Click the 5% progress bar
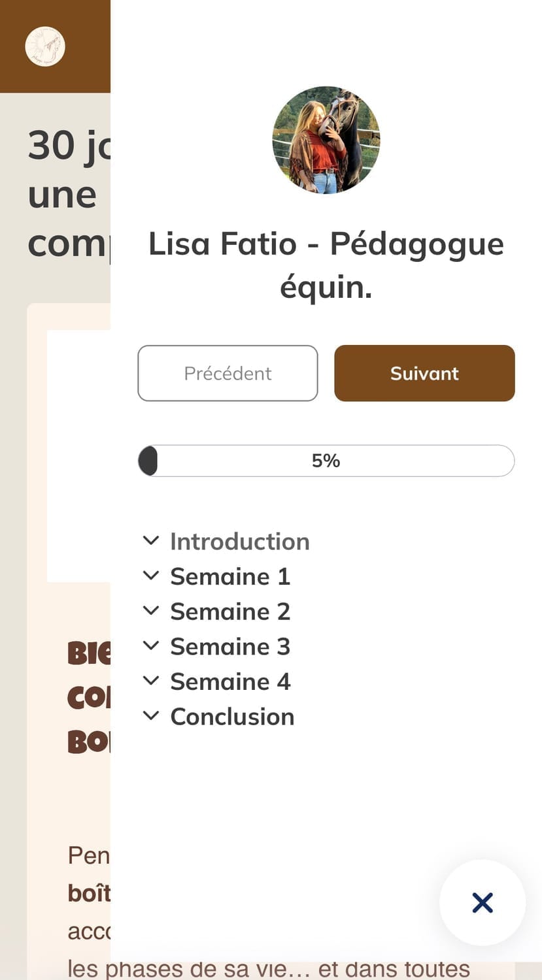 (x=326, y=461)
